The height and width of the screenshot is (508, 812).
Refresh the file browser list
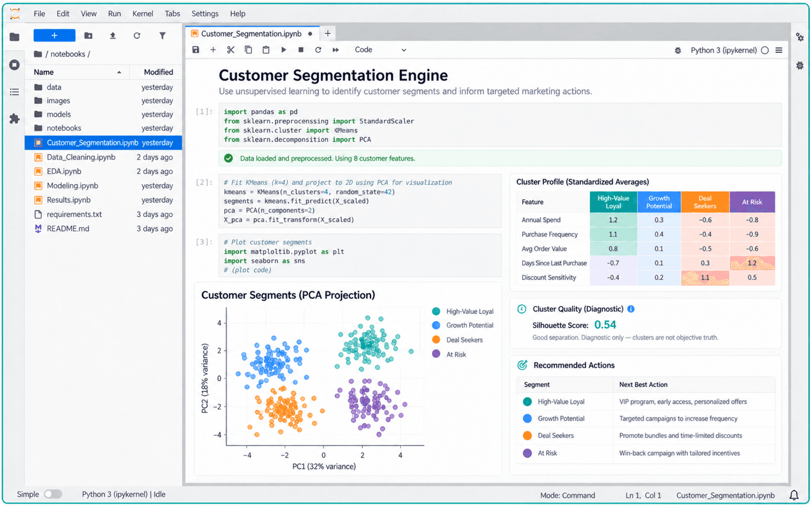pos(137,36)
